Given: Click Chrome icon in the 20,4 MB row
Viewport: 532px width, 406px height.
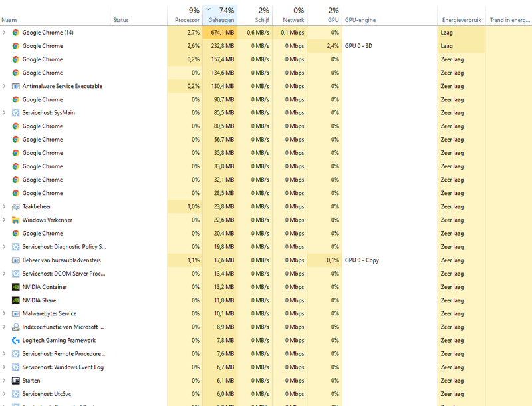Looking at the screenshot, I should [x=15, y=234].
